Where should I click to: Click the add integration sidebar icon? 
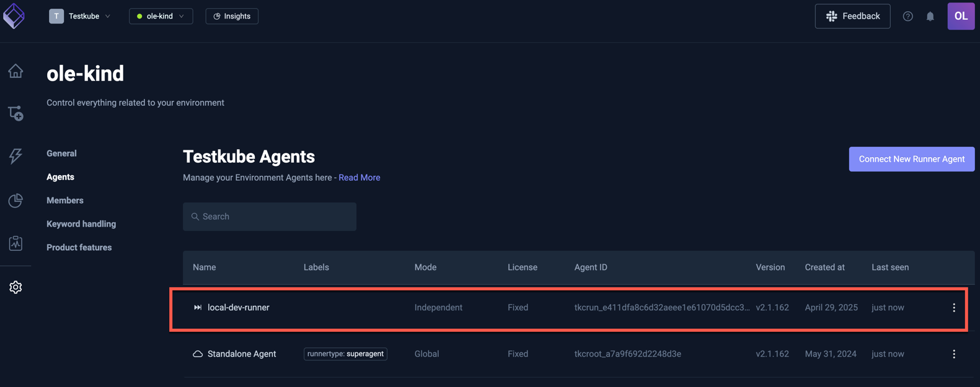coord(15,113)
